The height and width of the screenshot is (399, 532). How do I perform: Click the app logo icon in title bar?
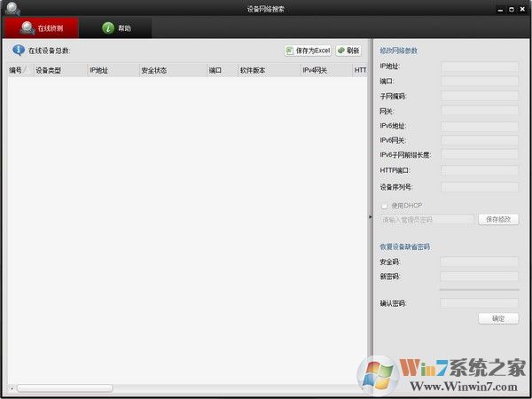(12, 9)
